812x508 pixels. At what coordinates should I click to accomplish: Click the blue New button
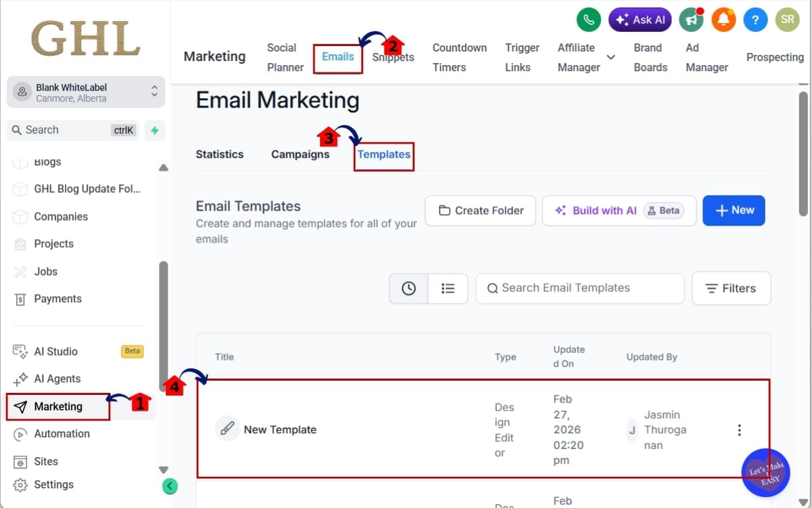pyautogui.click(x=734, y=210)
